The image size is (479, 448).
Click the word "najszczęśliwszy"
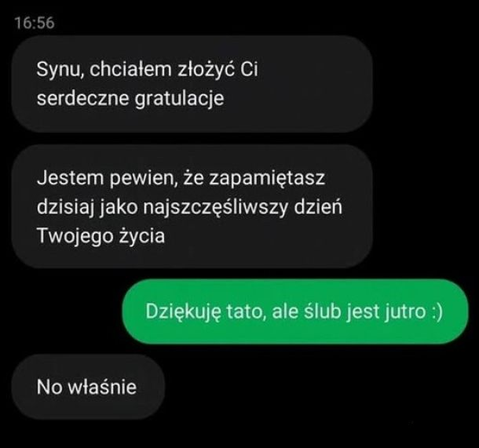(216, 207)
